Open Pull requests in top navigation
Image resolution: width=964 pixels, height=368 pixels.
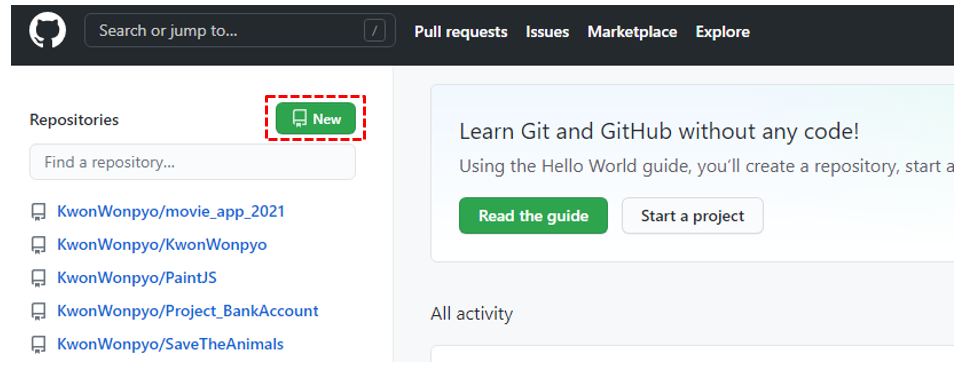(x=460, y=32)
